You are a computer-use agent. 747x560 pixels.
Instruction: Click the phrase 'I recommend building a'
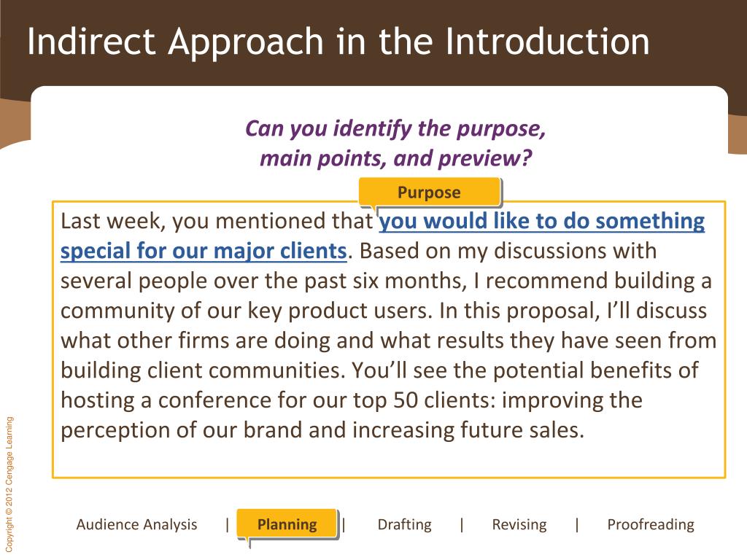pos(592,281)
